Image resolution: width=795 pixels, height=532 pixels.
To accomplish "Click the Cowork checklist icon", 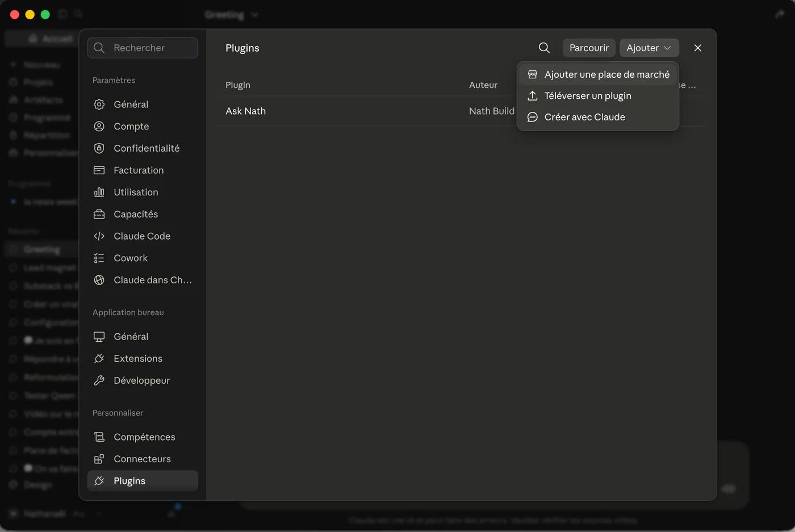I will pyautogui.click(x=99, y=258).
